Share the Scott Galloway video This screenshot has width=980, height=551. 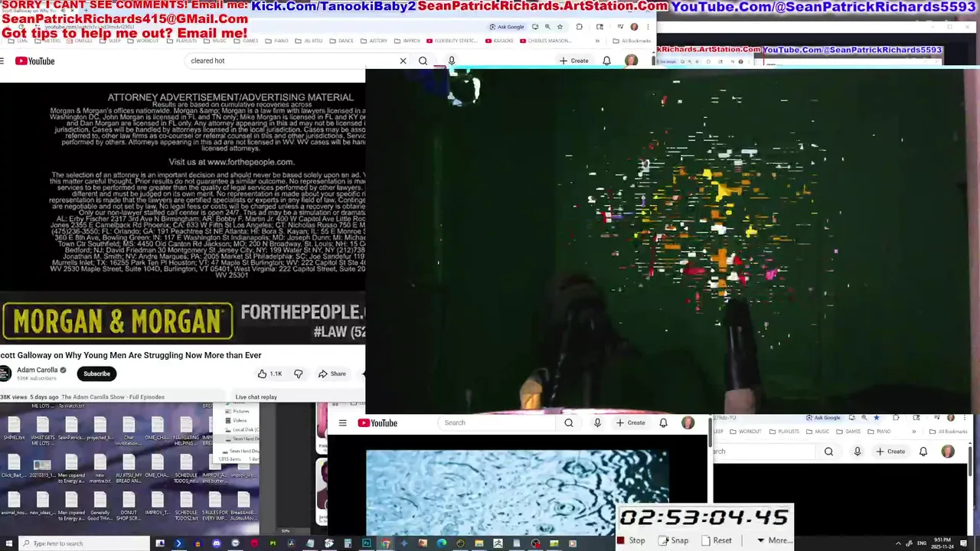pos(332,373)
